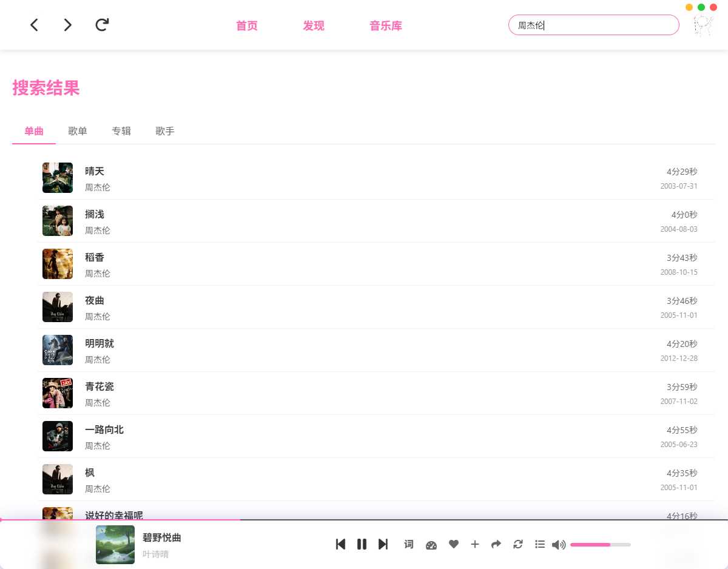Click the page refresh icon
The image size is (728, 569).
[101, 25]
